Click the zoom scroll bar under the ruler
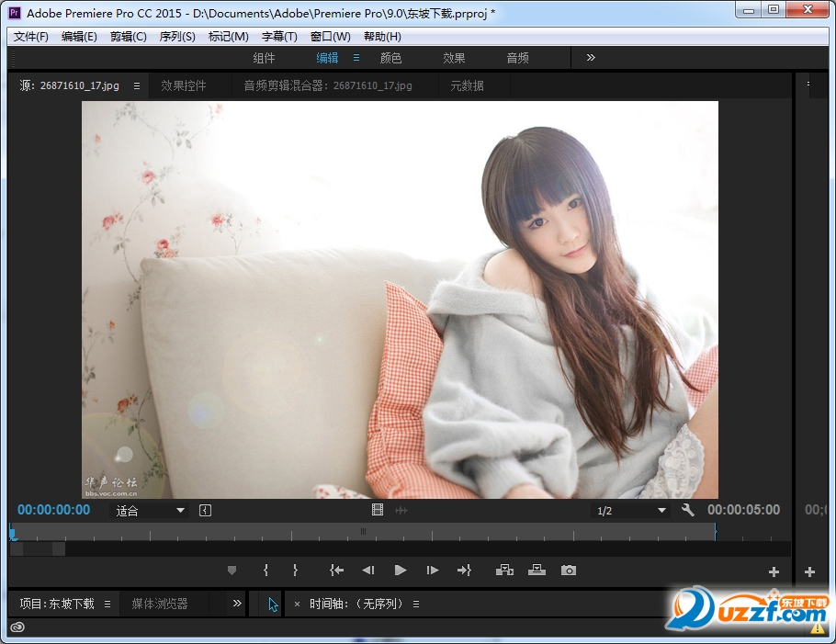 (38, 549)
